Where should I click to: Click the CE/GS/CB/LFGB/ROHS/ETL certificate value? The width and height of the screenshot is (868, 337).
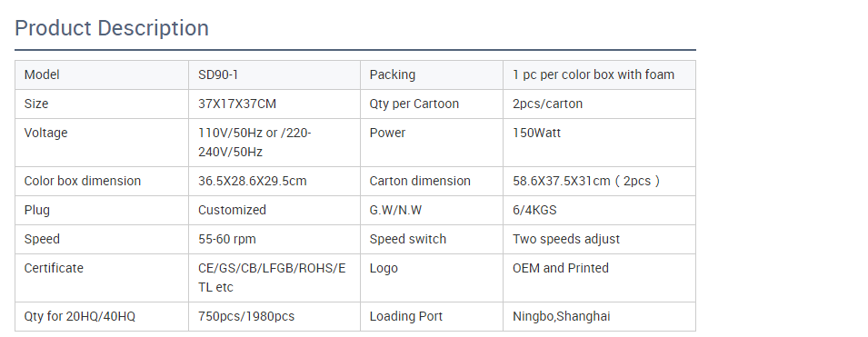pos(272,278)
